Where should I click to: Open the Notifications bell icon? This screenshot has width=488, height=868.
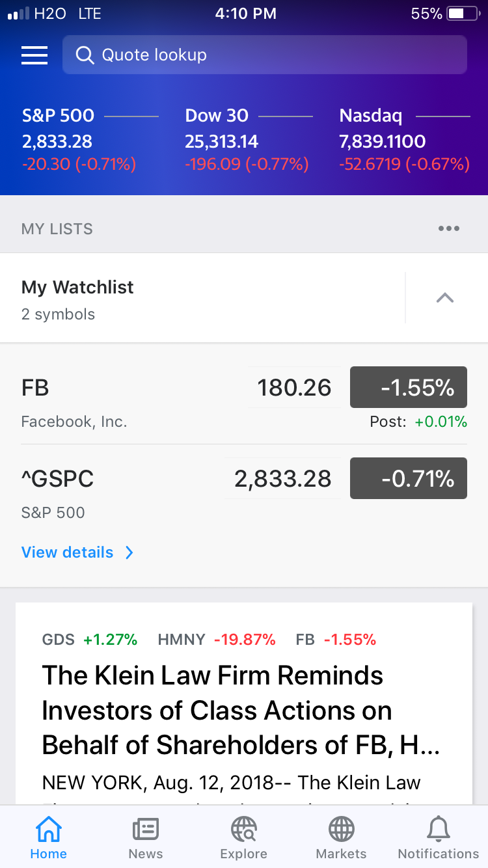pyautogui.click(x=439, y=829)
